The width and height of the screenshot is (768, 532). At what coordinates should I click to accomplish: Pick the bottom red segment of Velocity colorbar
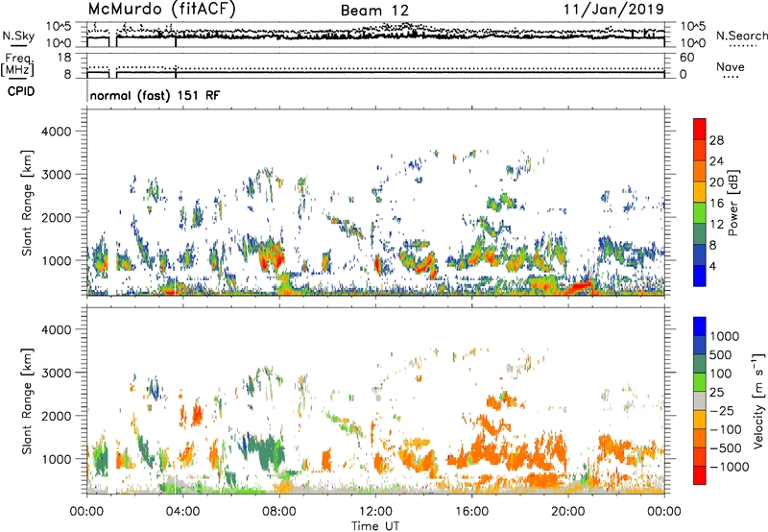point(700,475)
